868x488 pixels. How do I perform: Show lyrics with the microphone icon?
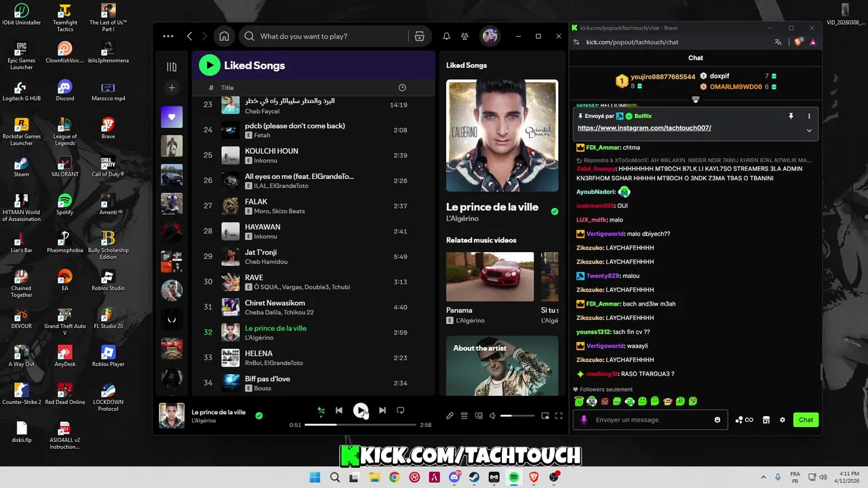450,415
